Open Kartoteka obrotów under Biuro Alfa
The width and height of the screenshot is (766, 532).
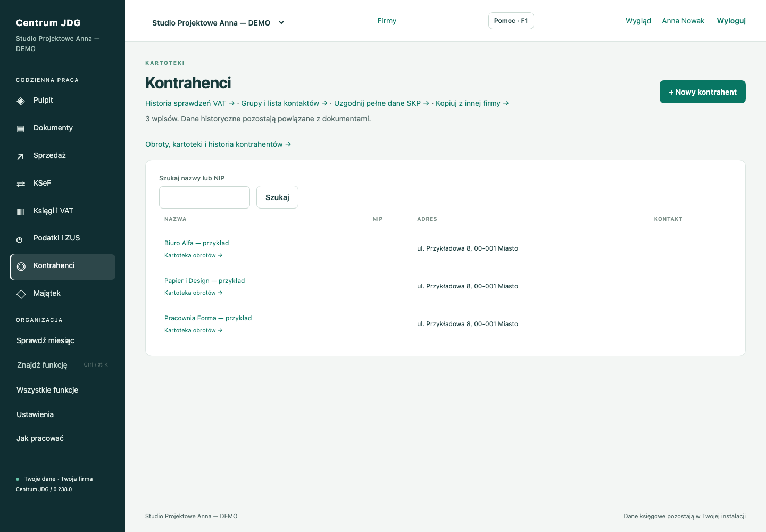(193, 255)
